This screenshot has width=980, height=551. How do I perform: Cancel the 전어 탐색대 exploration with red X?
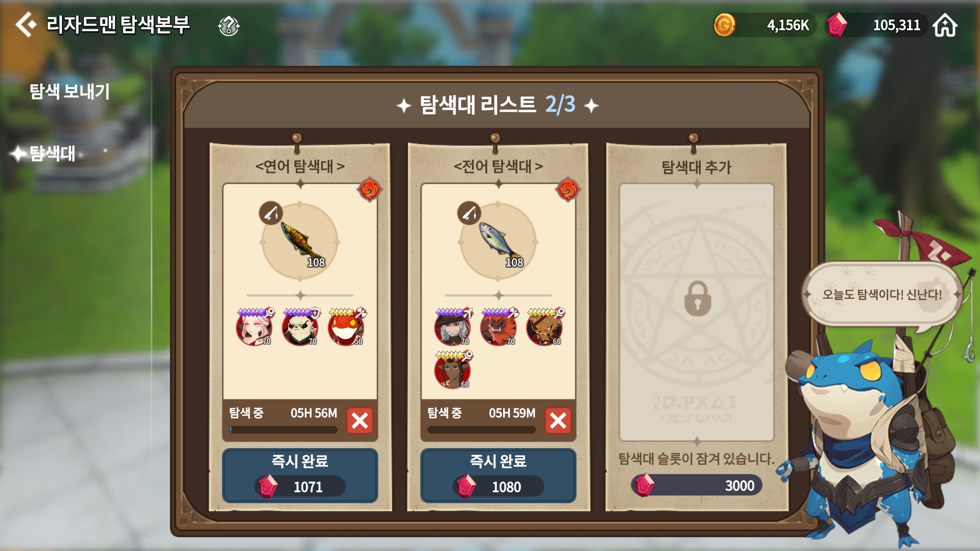(558, 421)
